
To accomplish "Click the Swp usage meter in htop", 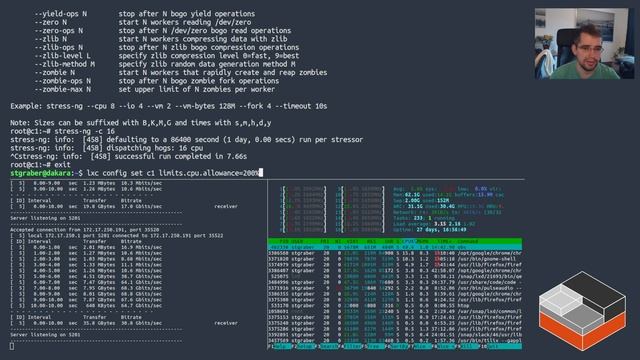I will tap(421, 200).
